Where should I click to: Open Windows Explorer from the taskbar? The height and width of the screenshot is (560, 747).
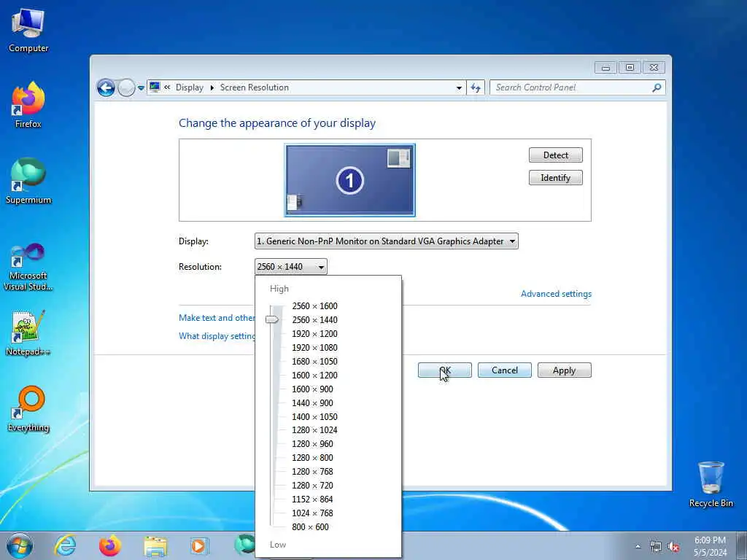pyautogui.click(x=155, y=545)
